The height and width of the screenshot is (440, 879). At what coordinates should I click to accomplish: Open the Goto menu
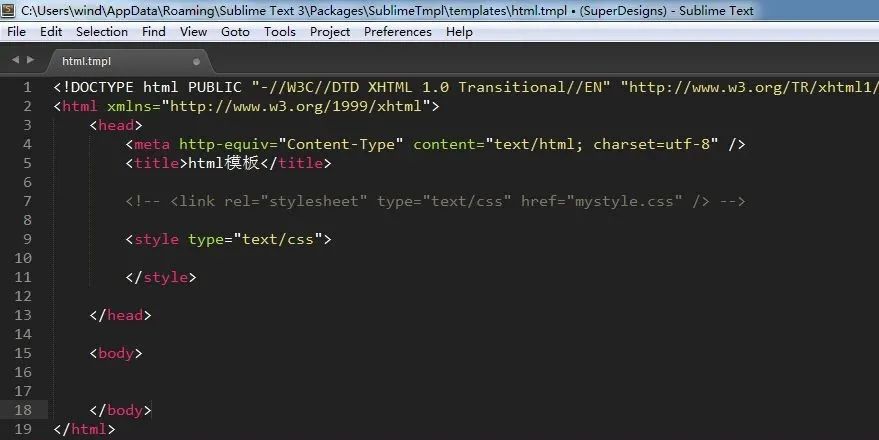coord(235,32)
